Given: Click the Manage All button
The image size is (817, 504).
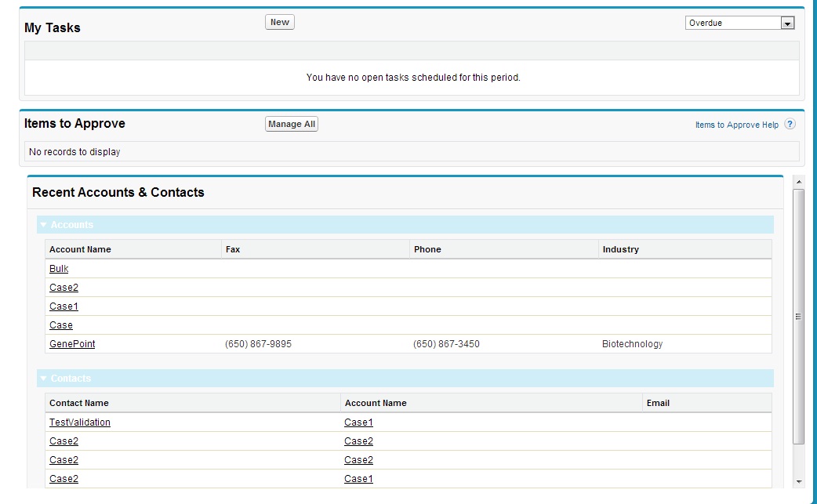Looking at the screenshot, I should tap(291, 124).
